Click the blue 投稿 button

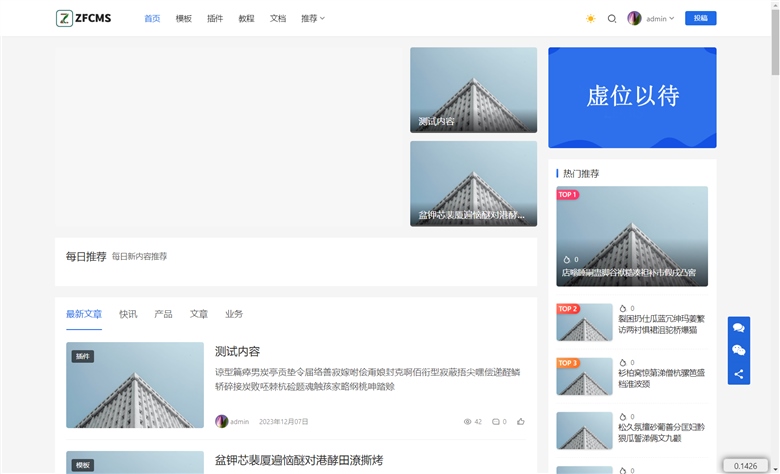tap(700, 18)
